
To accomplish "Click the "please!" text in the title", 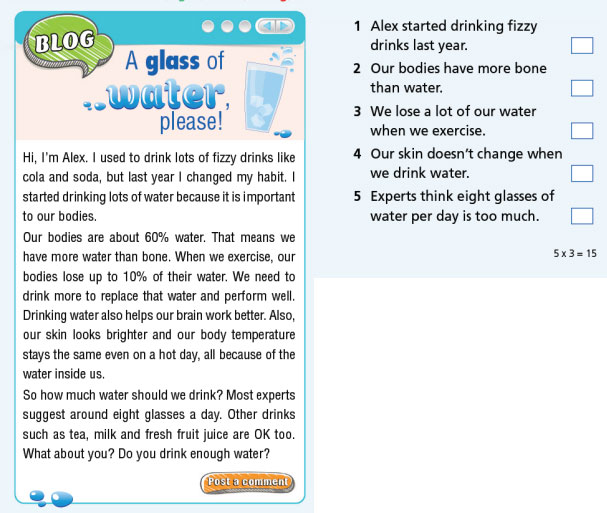I will click(190, 125).
